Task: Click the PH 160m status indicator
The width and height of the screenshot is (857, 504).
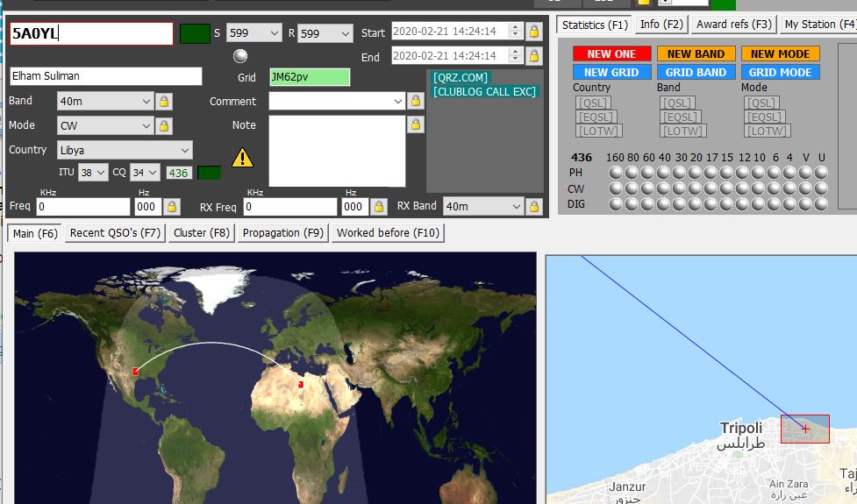Action: [x=616, y=173]
